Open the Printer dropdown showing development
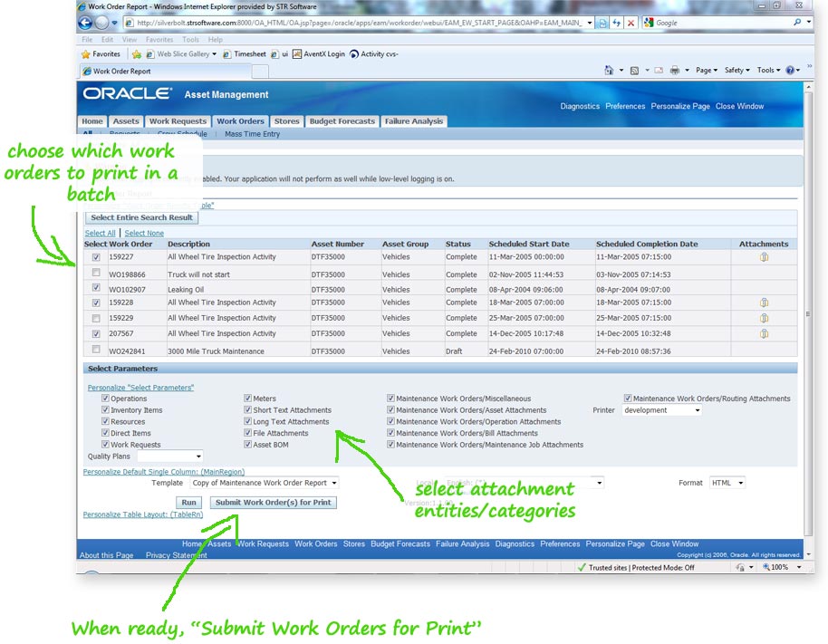The width and height of the screenshot is (828, 644). 662,410
